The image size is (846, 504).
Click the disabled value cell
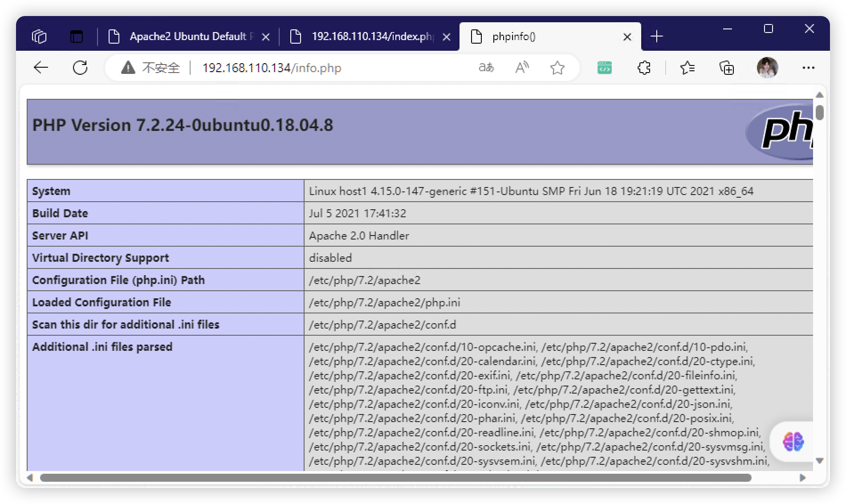pos(330,258)
